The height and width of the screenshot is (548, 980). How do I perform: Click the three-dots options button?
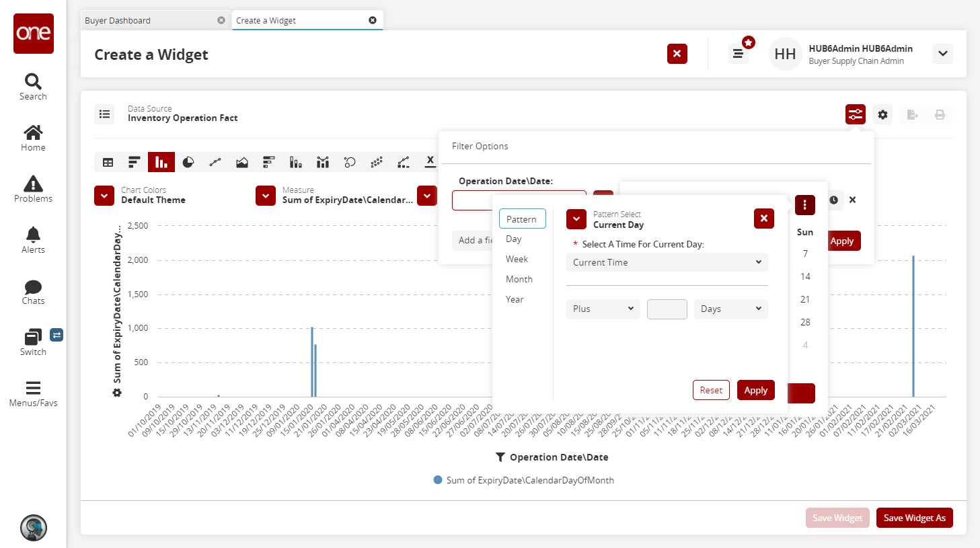pos(805,204)
